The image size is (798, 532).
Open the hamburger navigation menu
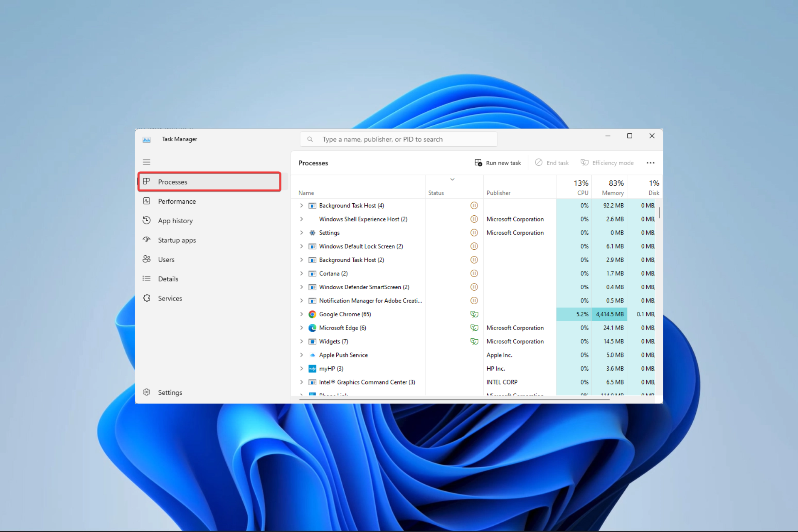(146, 162)
